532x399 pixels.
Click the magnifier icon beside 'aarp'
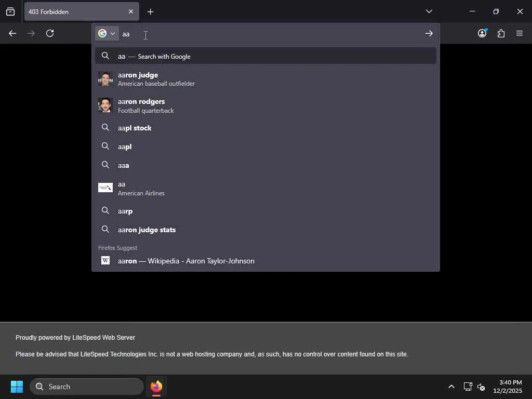tap(105, 211)
